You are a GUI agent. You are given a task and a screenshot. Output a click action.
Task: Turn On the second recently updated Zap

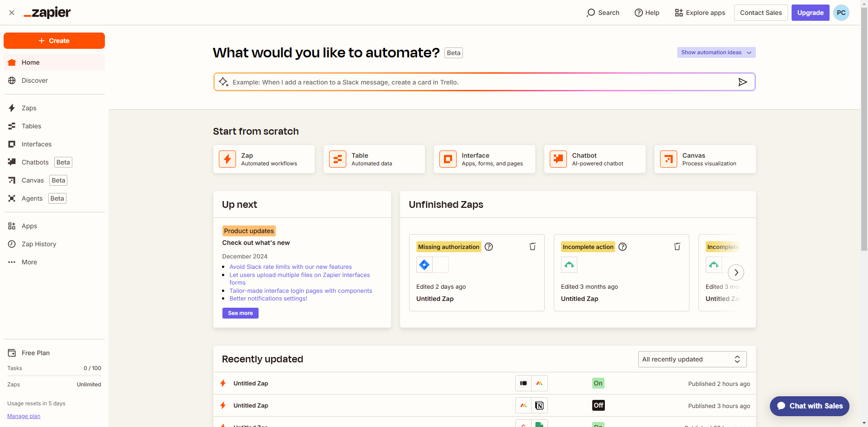(598, 405)
